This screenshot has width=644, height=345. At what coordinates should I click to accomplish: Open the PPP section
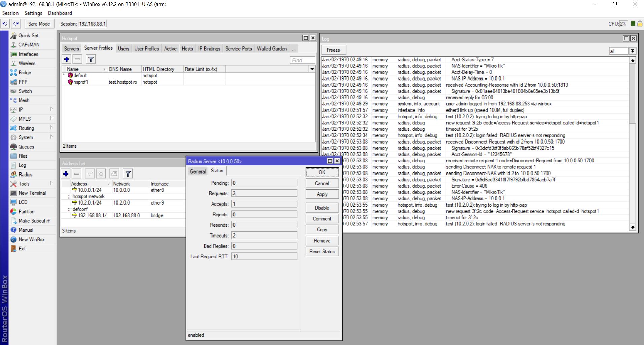point(23,82)
